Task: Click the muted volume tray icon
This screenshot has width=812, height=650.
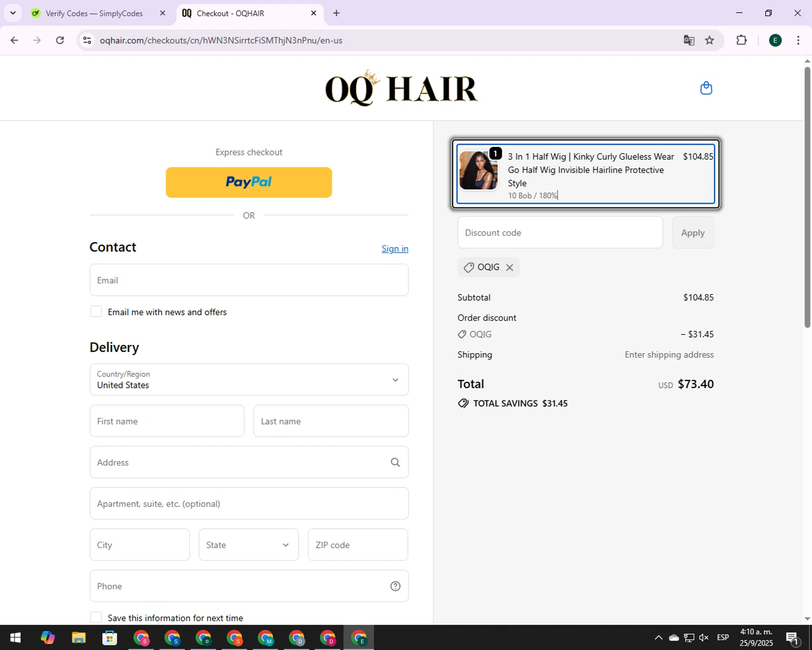Action: (704, 638)
